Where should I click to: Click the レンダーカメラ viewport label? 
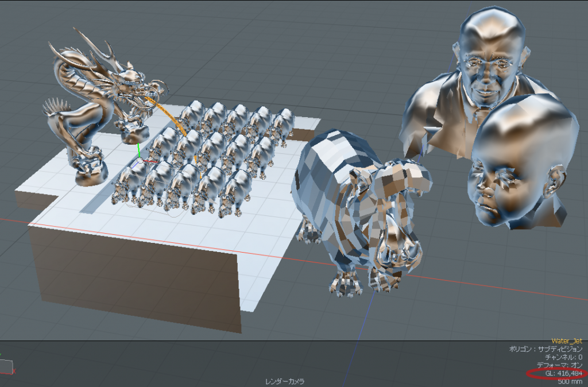coord(284,381)
